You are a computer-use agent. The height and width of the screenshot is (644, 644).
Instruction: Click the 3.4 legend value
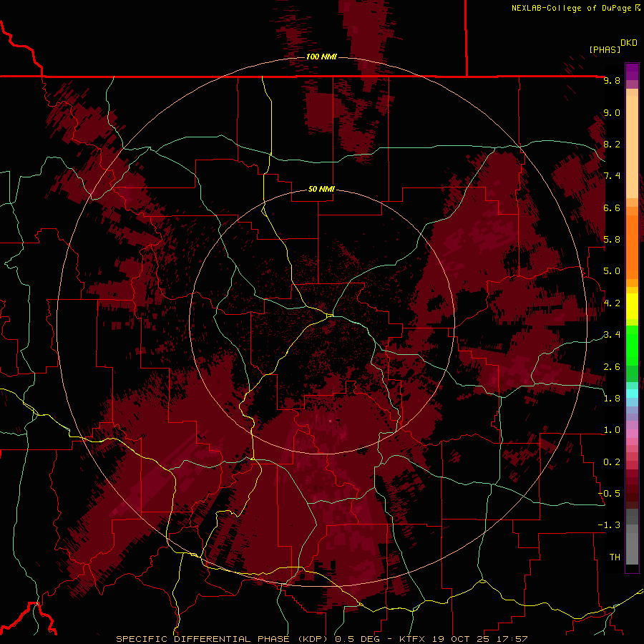click(612, 335)
